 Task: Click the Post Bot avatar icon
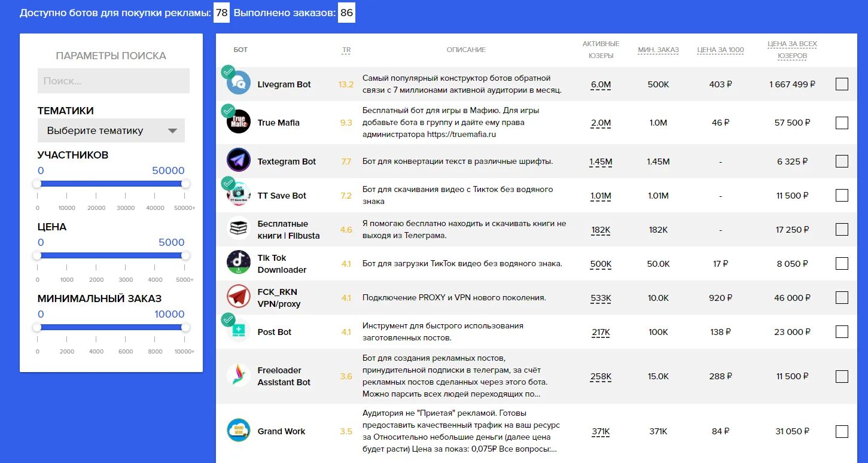[x=239, y=330]
